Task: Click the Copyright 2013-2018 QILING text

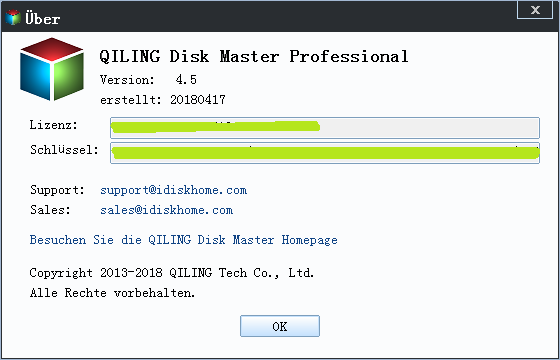Action: tap(172, 273)
